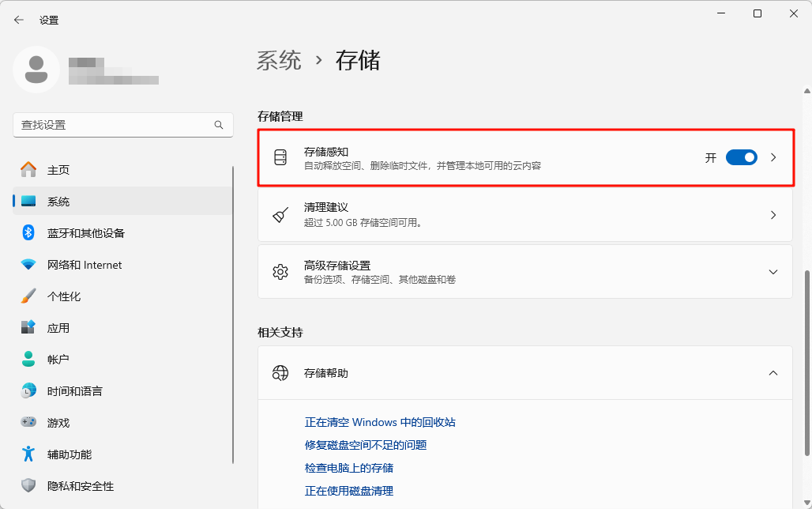
Task: Open 存储感知 details chevron
Action: point(773,157)
